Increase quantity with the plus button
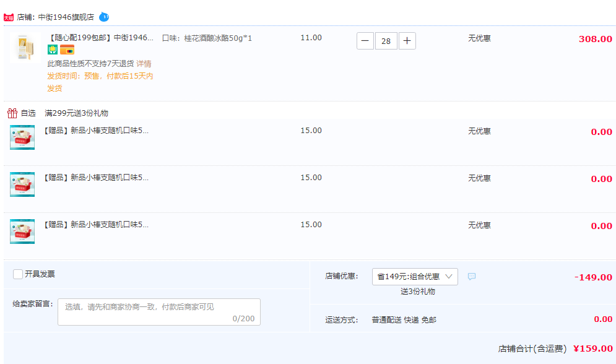Image resolution: width=616 pixels, height=364 pixels. point(407,41)
